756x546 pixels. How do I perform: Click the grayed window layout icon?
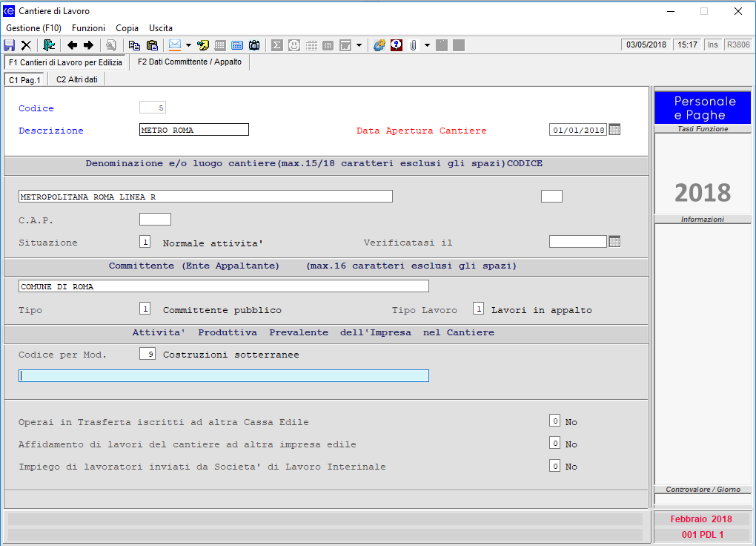[x=345, y=45]
